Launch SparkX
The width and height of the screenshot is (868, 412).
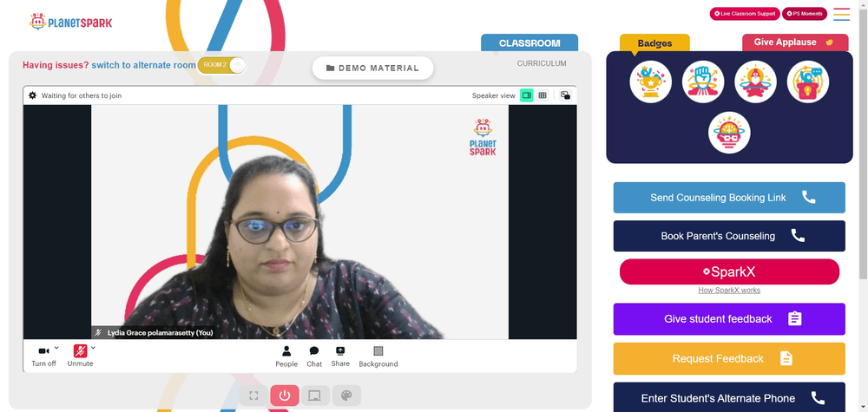tap(729, 271)
